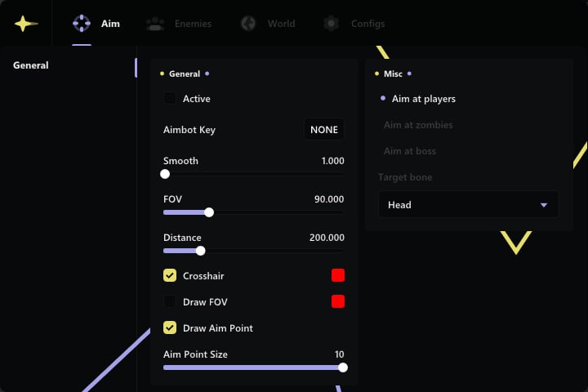Click the Configs gear icon
Image resolution: width=588 pixels, height=392 pixels.
(331, 24)
